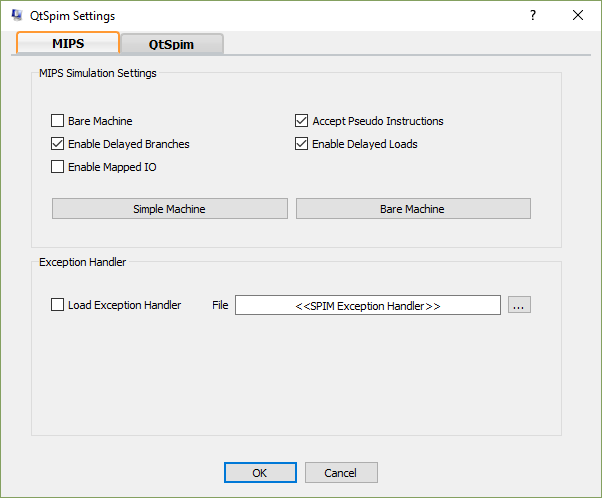Click the Exception Handler group title
This screenshot has width=602, height=498.
pos(82,262)
